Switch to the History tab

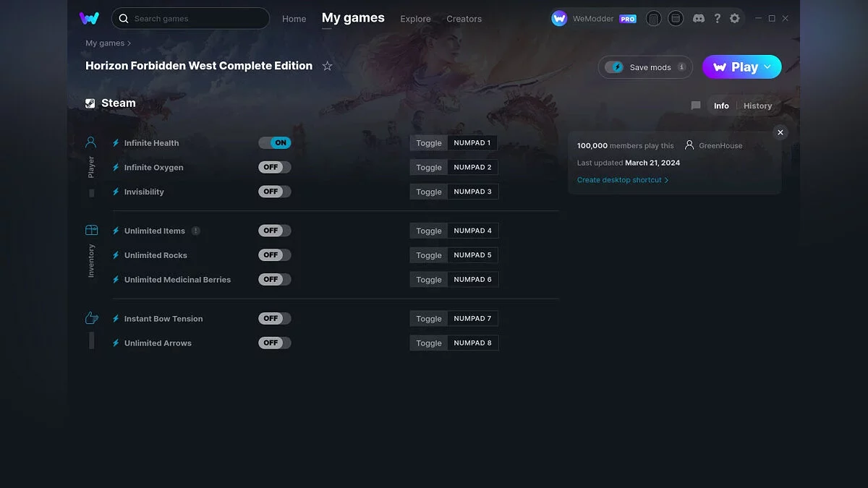(x=757, y=106)
